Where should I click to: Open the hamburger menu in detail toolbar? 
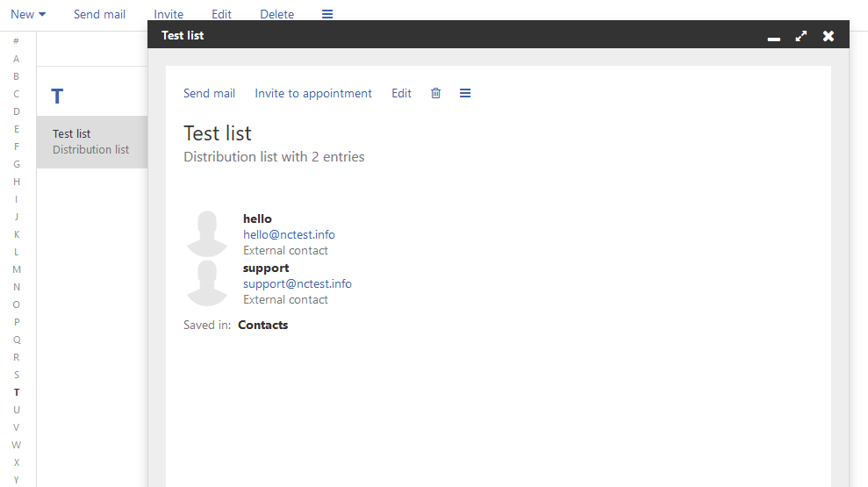tap(465, 93)
